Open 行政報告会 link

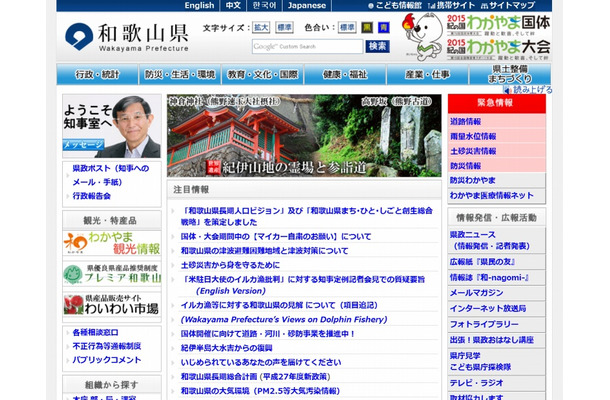point(92,196)
